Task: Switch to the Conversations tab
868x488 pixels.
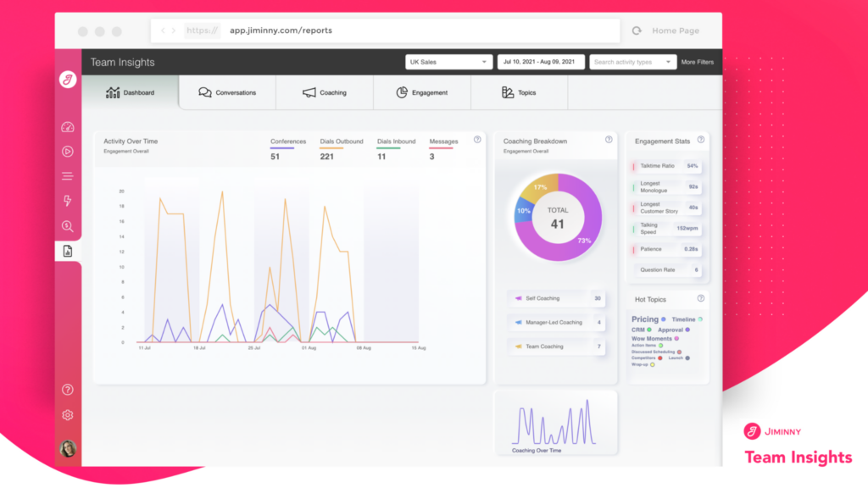Action: click(x=227, y=93)
